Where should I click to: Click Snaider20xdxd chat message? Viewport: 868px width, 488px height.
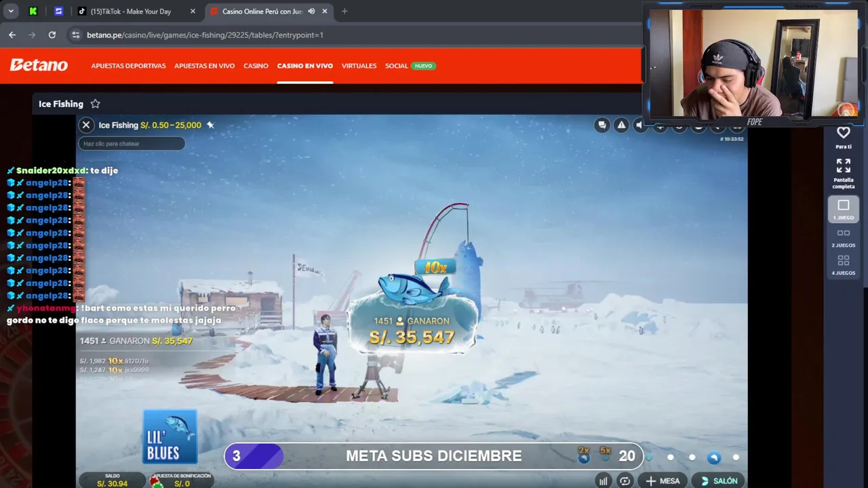pyautogui.click(x=62, y=170)
